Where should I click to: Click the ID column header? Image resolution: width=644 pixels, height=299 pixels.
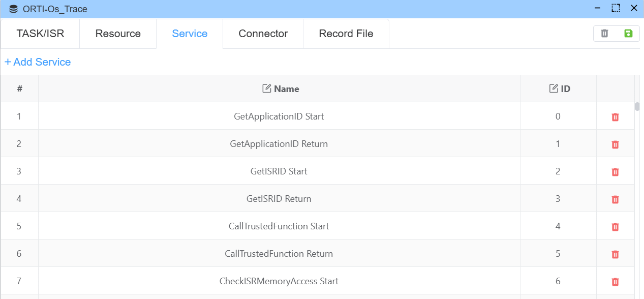[x=560, y=89]
